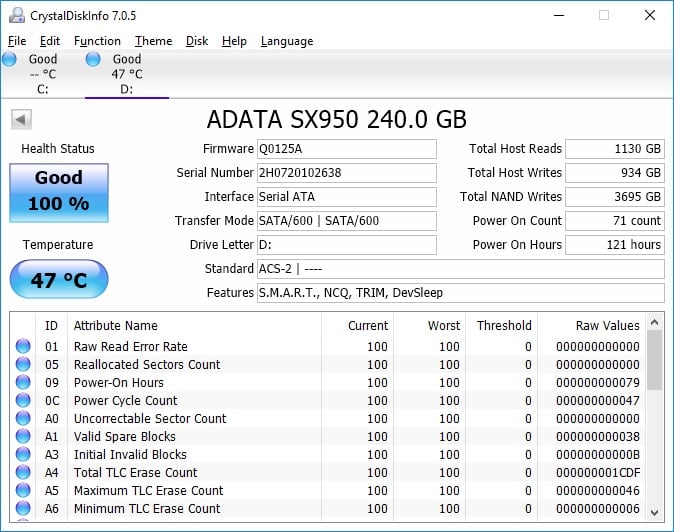Select the C: disk tab
Viewport: 674px width, 532px height.
[43, 74]
